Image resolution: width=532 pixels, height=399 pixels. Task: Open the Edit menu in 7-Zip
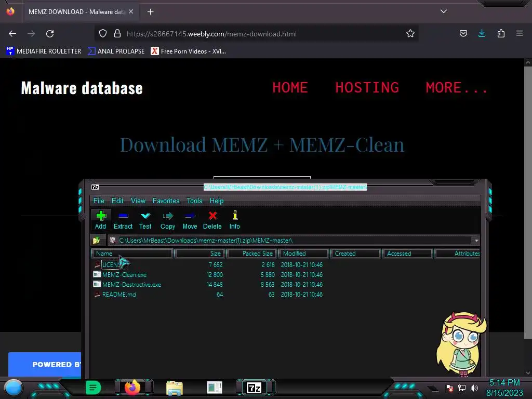click(117, 201)
